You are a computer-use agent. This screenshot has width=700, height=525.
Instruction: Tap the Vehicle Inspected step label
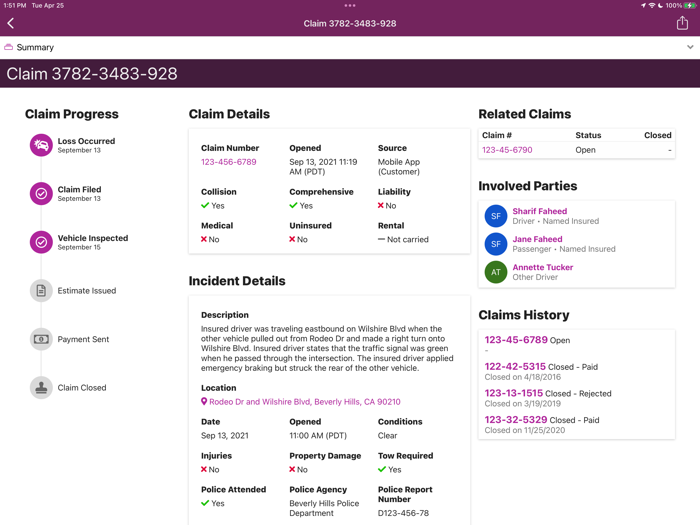point(93,238)
